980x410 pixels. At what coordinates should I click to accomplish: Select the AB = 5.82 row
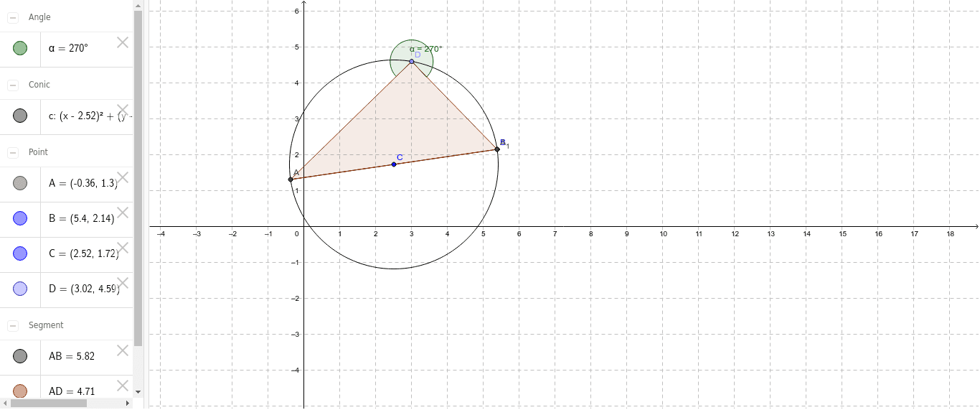67,356
